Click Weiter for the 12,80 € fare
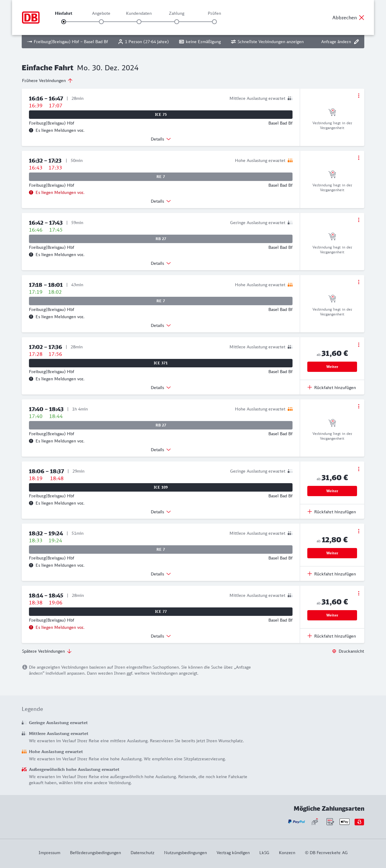 pos(332,553)
